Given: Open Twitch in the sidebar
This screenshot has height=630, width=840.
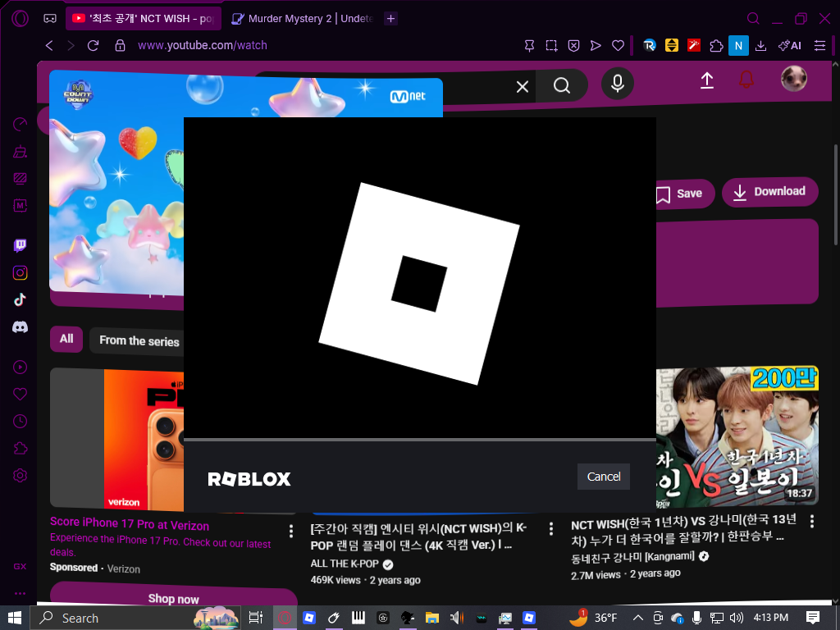Looking at the screenshot, I should (x=20, y=245).
